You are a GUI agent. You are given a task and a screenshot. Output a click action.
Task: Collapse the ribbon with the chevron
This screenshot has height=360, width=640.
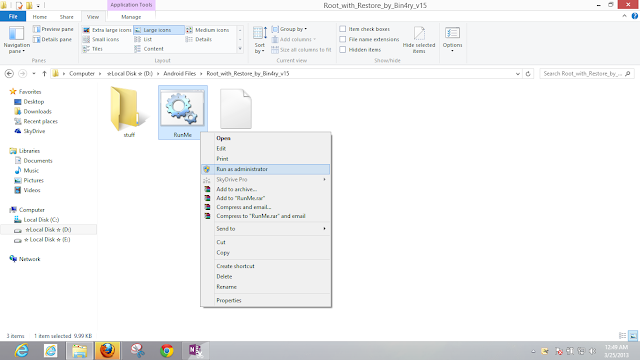624,16
